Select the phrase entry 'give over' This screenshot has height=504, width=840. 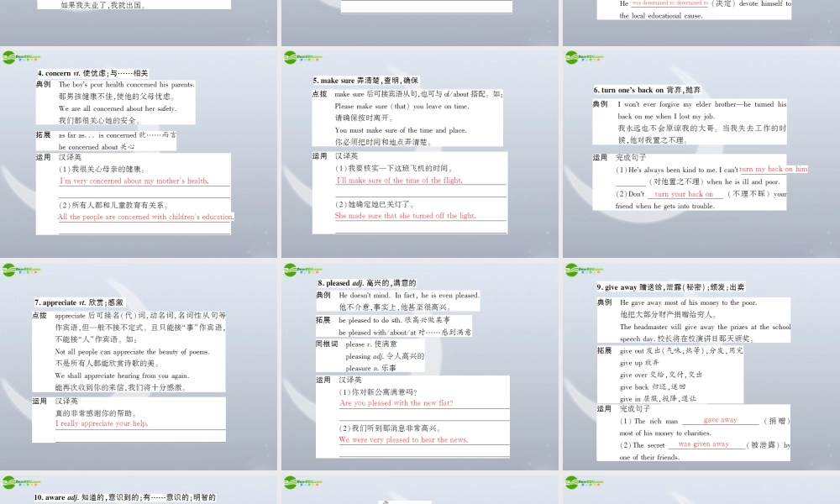click(633, 375)
